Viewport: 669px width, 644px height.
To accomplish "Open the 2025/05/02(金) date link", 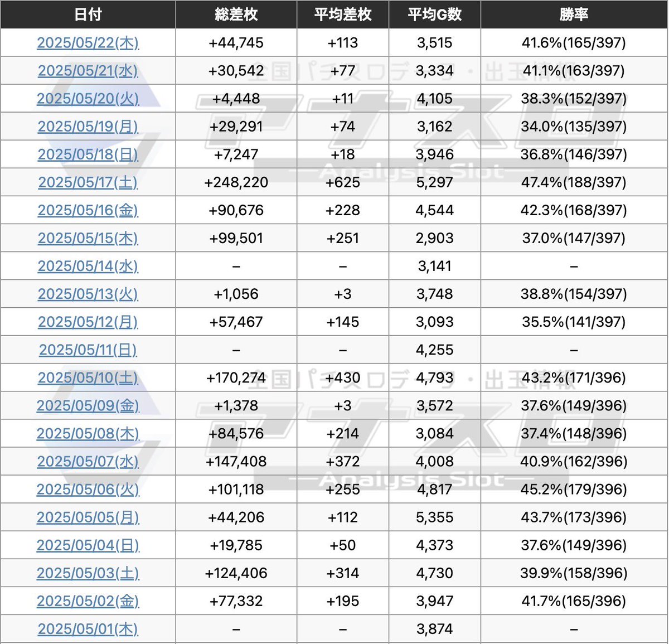I will tap(88, 601).
